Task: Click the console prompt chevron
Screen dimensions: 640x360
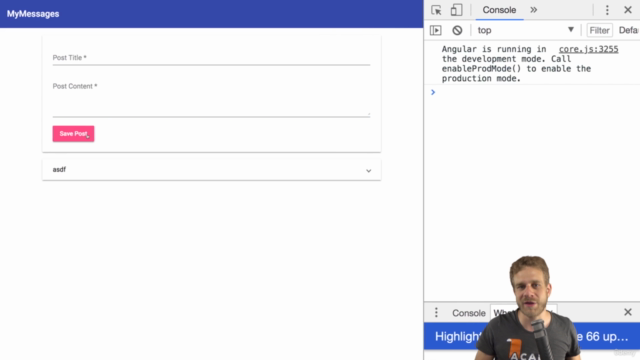Action: [x=433, y=92]
